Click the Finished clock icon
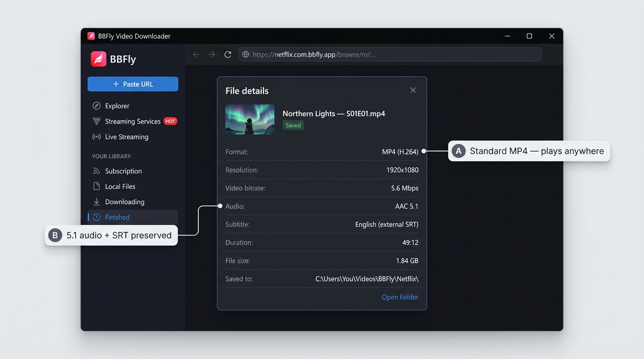The width and height of the screenshot is (644, 359). (x=96, y=217)
